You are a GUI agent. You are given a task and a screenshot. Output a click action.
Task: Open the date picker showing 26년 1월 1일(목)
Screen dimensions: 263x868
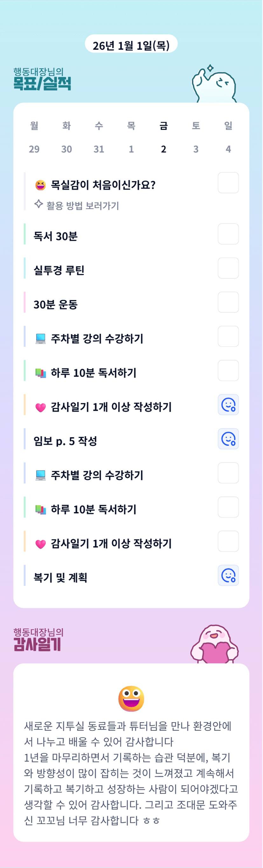[131, 45]
